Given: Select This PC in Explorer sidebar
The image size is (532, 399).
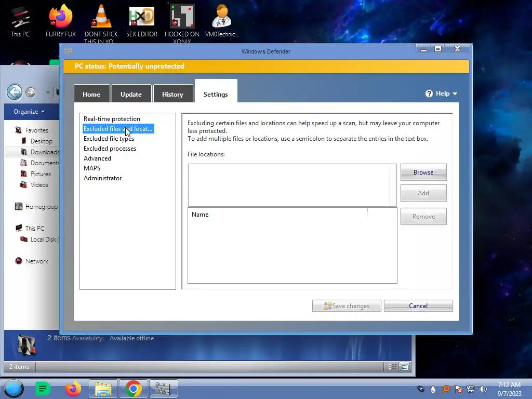Looking at the screenshot, I should tap(30, 228).
